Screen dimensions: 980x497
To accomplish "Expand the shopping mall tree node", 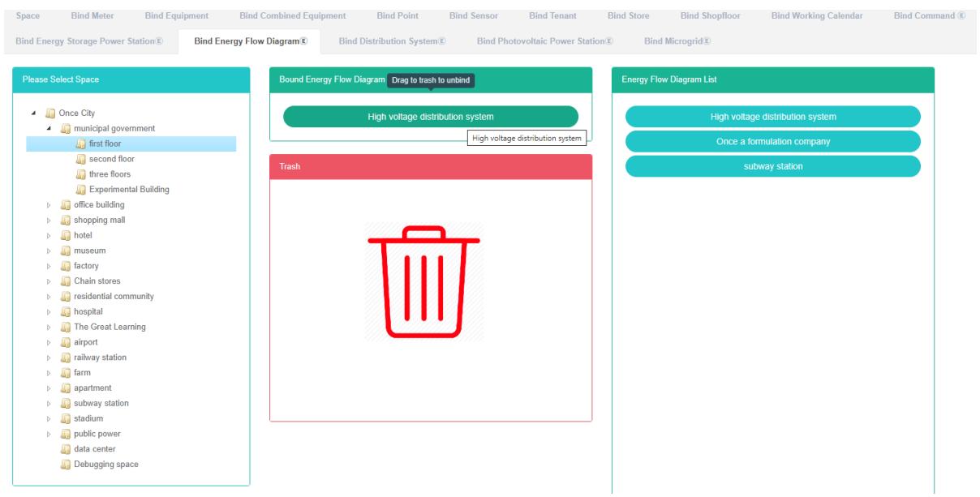I will coord(50,221).
